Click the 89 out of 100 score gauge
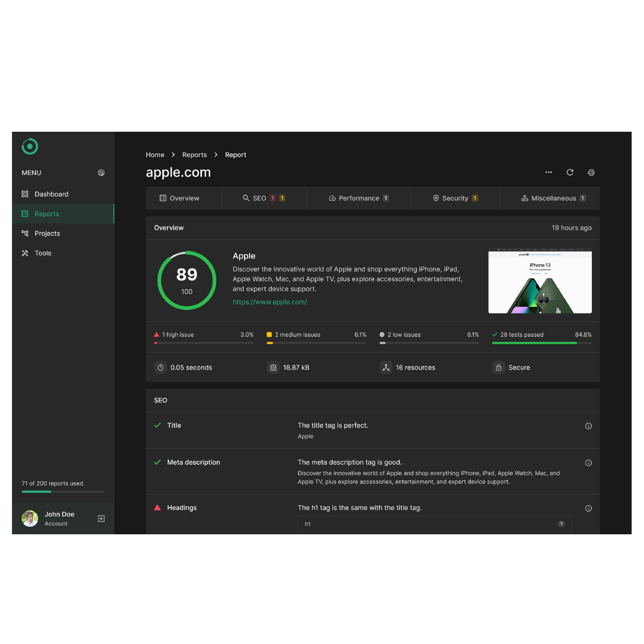This screenshot has width=644, height=644. (187, 280)
